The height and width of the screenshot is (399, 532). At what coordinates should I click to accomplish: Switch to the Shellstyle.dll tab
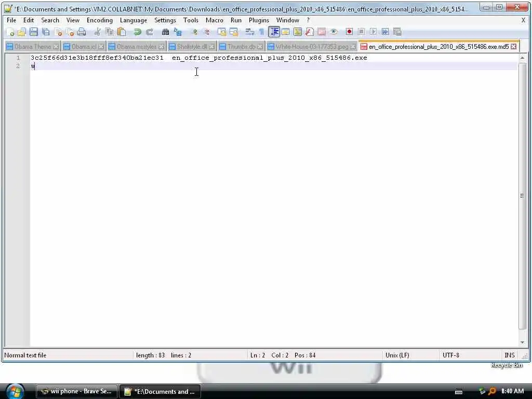point(192,46)
